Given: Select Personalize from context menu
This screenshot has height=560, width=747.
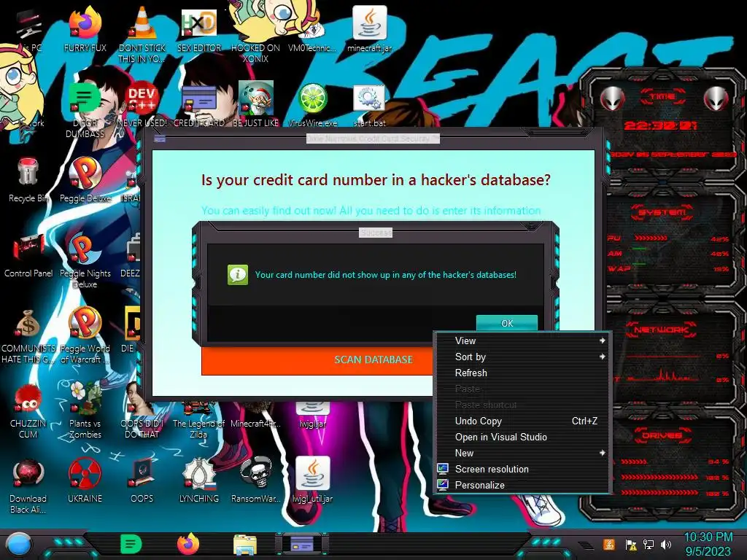Looking at the screenshot, I should coord(523,485).
